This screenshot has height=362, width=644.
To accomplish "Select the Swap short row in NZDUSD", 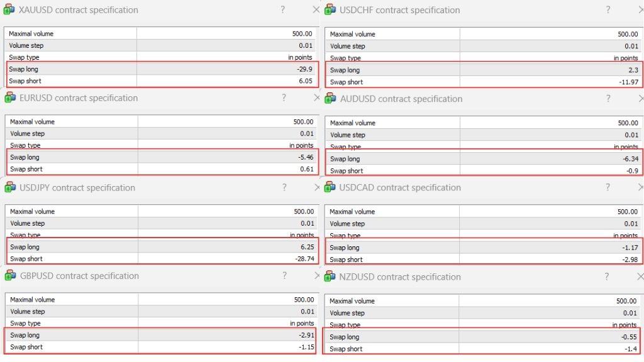I will pyautogui.click(x=482, y=349).
